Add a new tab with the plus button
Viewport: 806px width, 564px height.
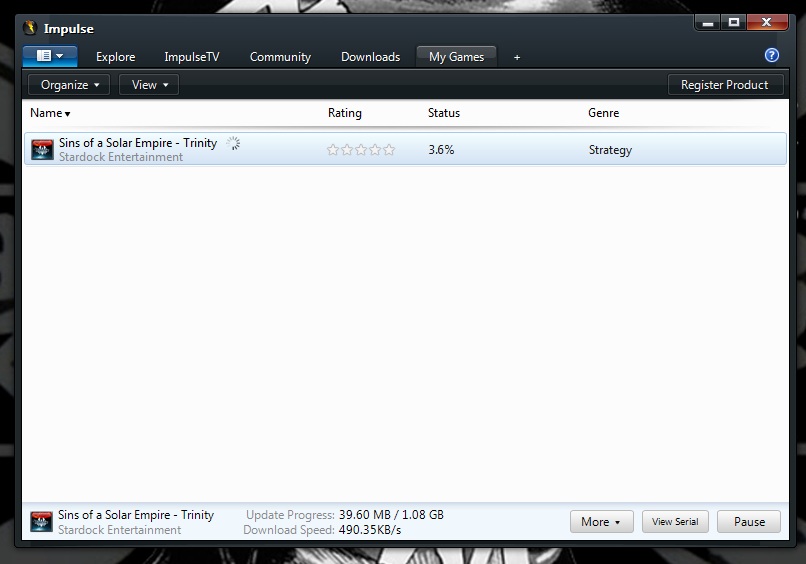coord(517,58)
